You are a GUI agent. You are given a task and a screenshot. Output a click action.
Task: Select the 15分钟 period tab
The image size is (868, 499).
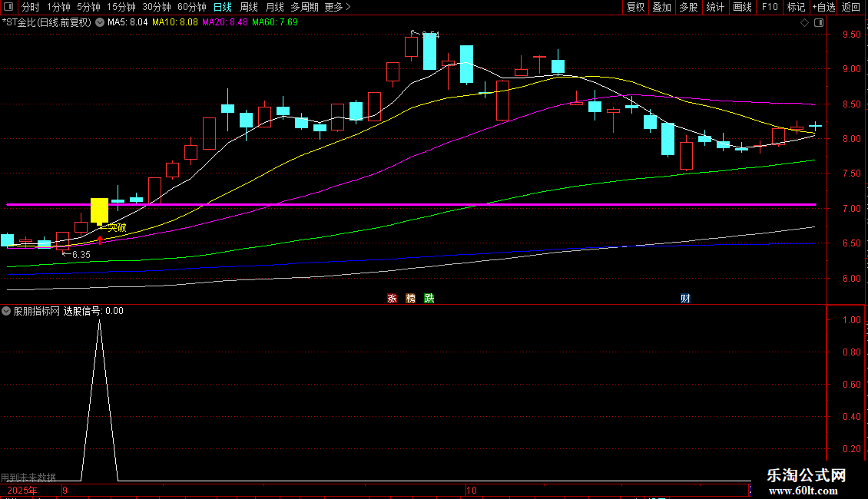[121, 7]
